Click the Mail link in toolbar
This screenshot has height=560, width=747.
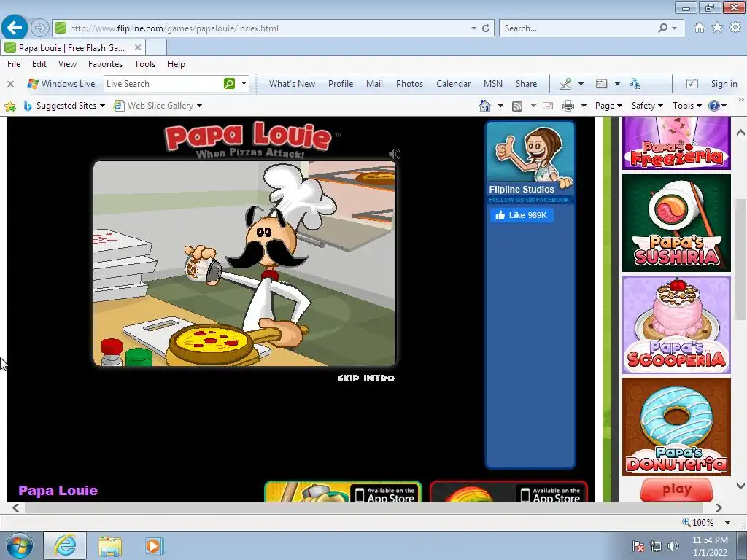pos(374,84)
